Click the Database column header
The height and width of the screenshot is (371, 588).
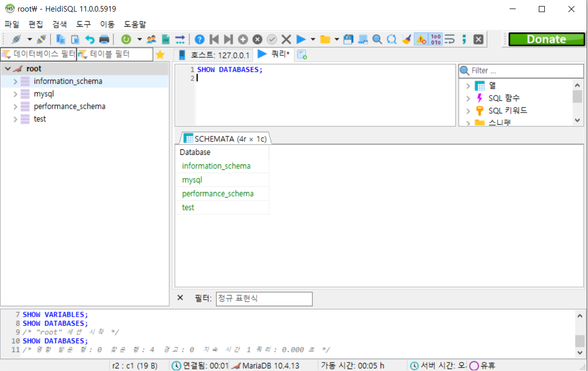click(x=222, y=152)
